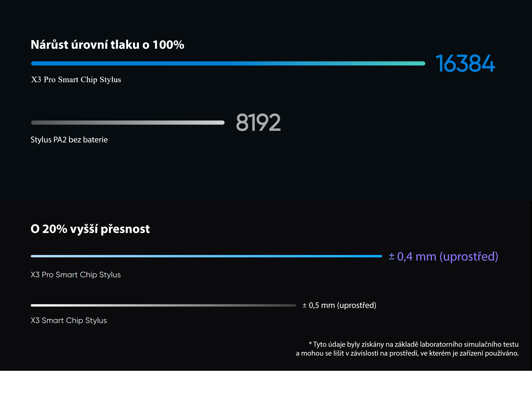This screenshot has width=532, height=397.
Task: Click the ± 0,5 mm (uprostřed) text
Action: pyautogui.click(x=339, y=305)
